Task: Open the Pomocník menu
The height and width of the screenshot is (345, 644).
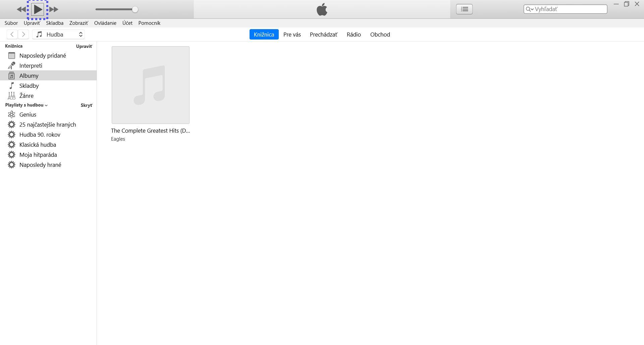Action: pyautogui.click(x=149, y=23)
